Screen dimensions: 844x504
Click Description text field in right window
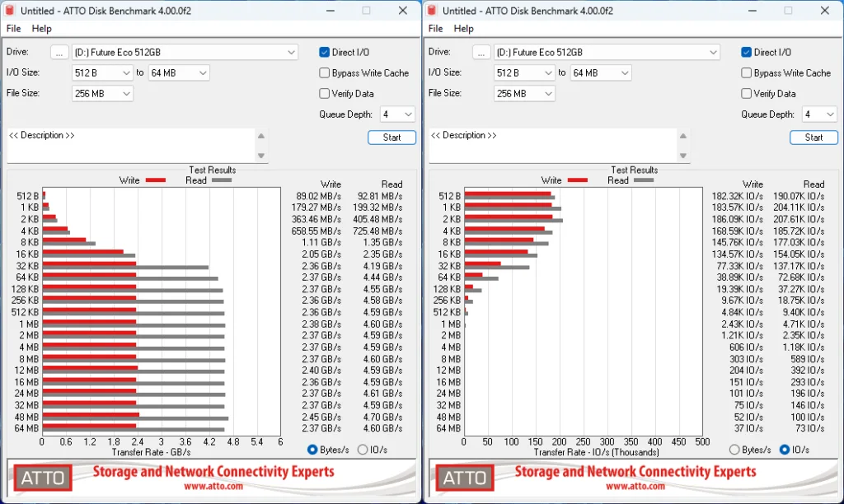pos(553,145)
